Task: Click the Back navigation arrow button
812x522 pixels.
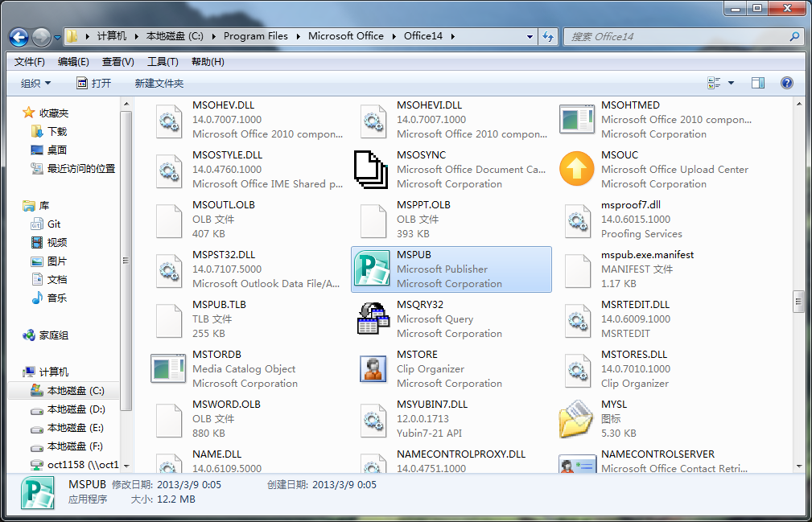Action: [19, 37]
